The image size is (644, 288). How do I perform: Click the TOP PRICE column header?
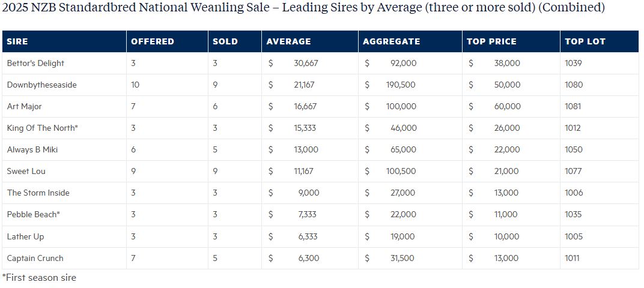[x=491, y=41]
